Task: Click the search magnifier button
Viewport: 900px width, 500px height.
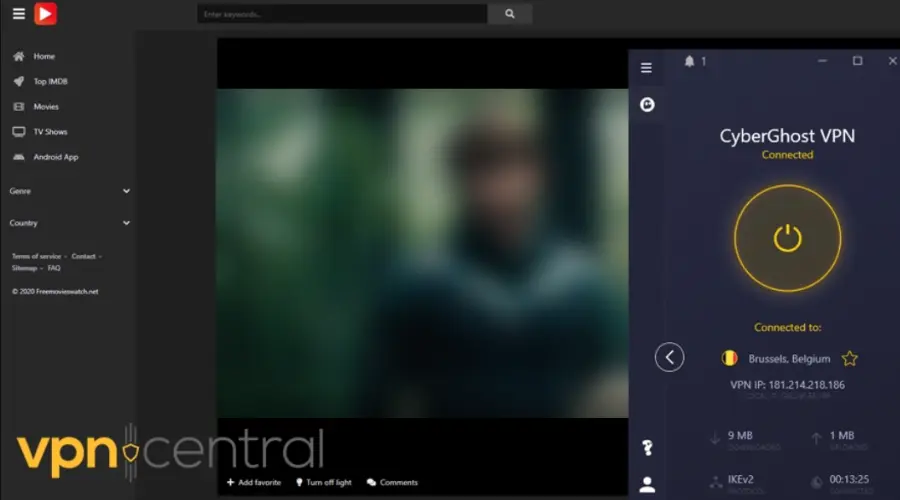Action: coord(510,14)
